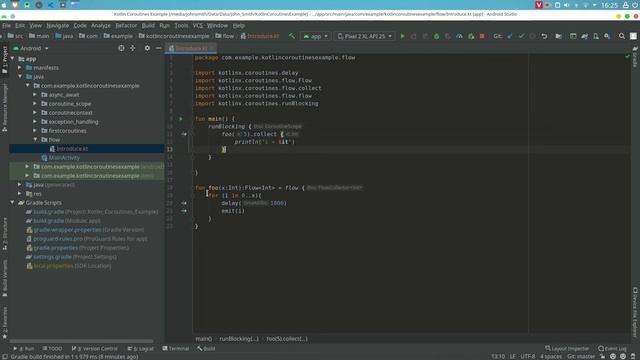Open the Android view selector dropdown
This screenshot has height=360, width=640.
point(31,48)
